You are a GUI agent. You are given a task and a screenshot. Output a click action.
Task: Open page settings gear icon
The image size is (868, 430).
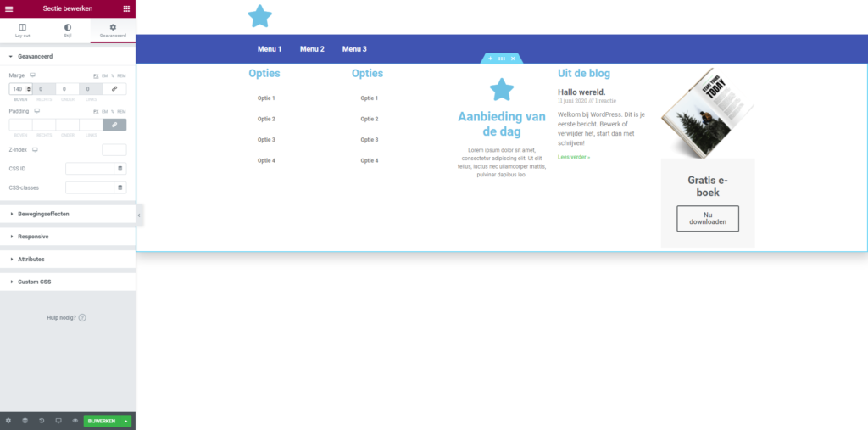click(8, 421)
